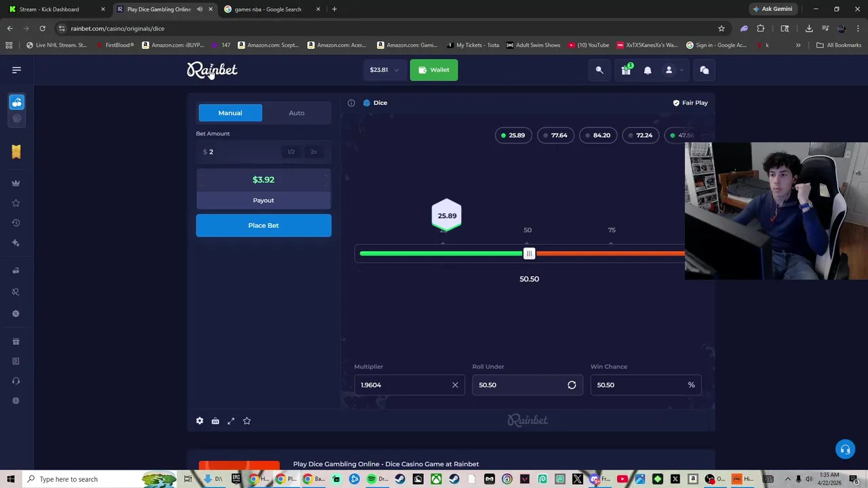Viewport: 868px width, 488px height.
Task: Reload the page
Action: (x=42, y=28)
